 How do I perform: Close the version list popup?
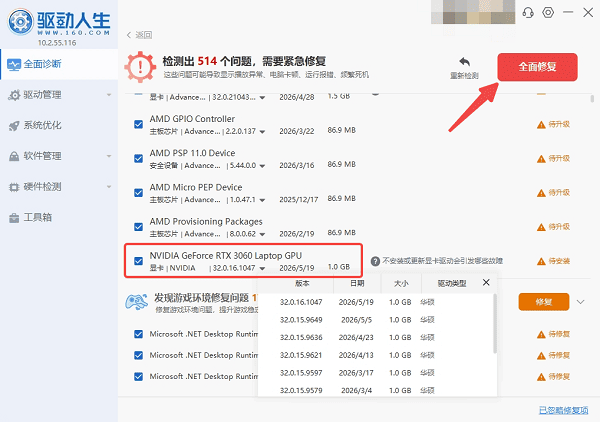pos(486,282)
